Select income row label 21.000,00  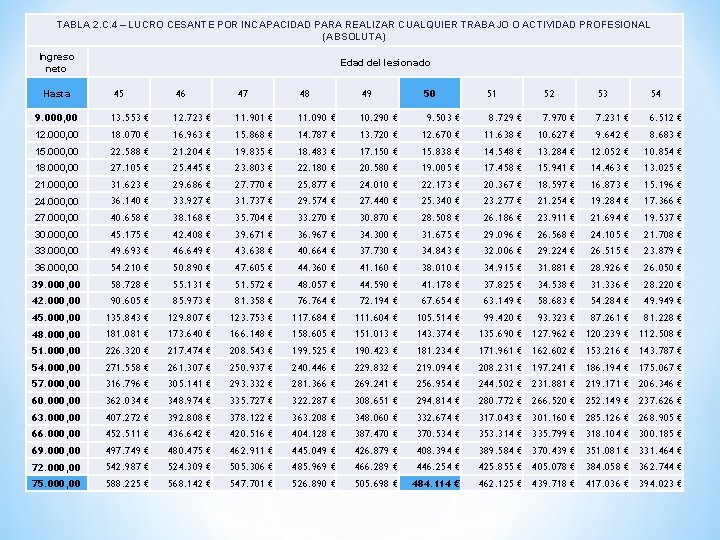click(x=56, y=185)
